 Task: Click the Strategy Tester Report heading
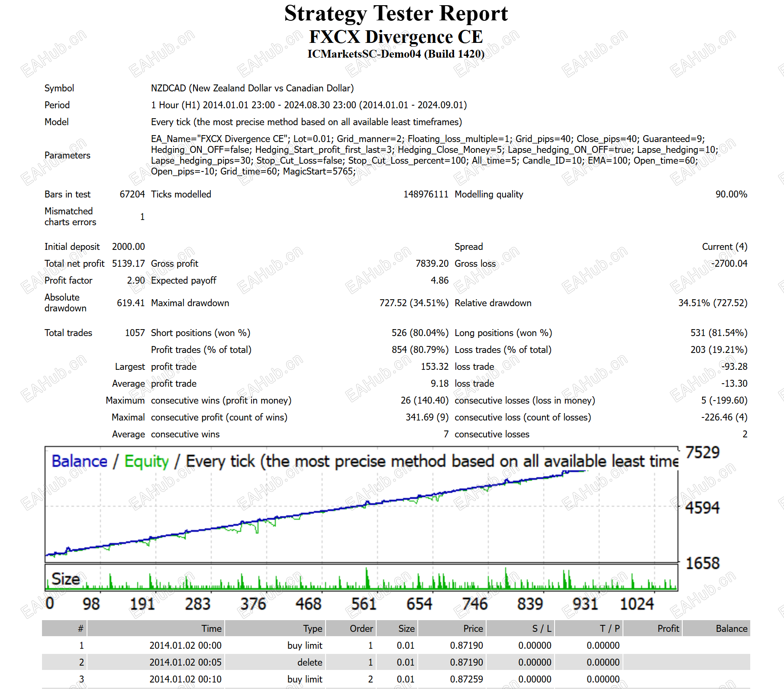tap(396, 14)
